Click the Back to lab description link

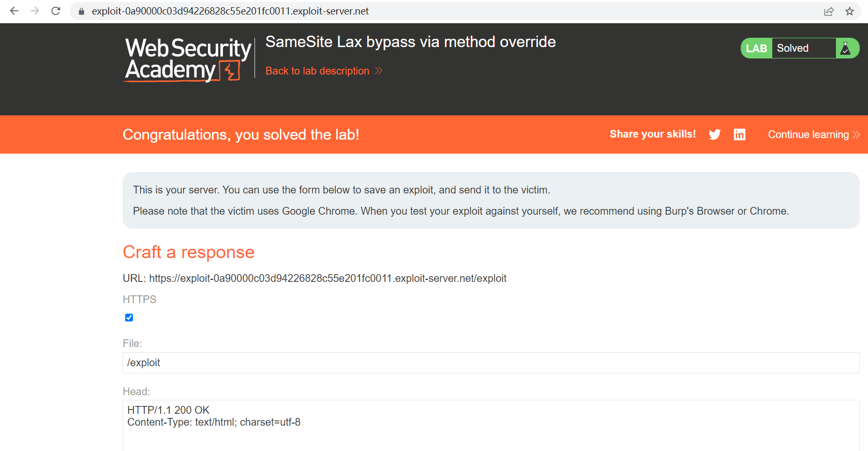pyautogui.click(x=317, y=71)
